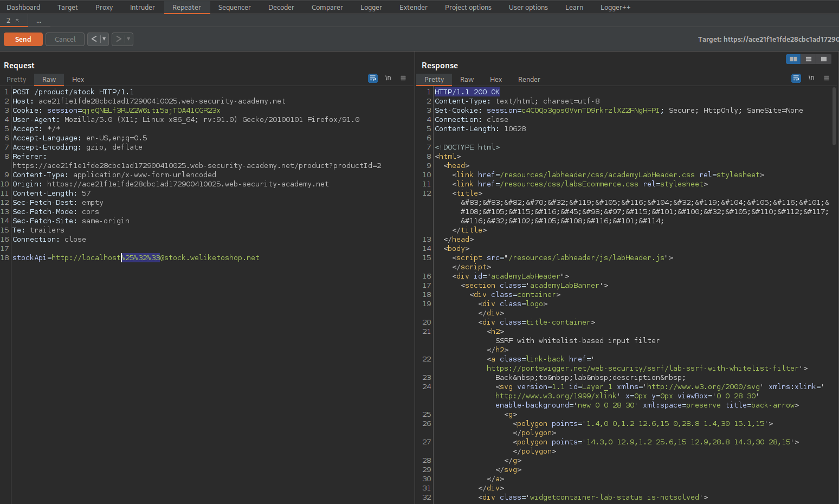
Task: Click widgetcontainer-lab-status div line
Action: (593, 497)
